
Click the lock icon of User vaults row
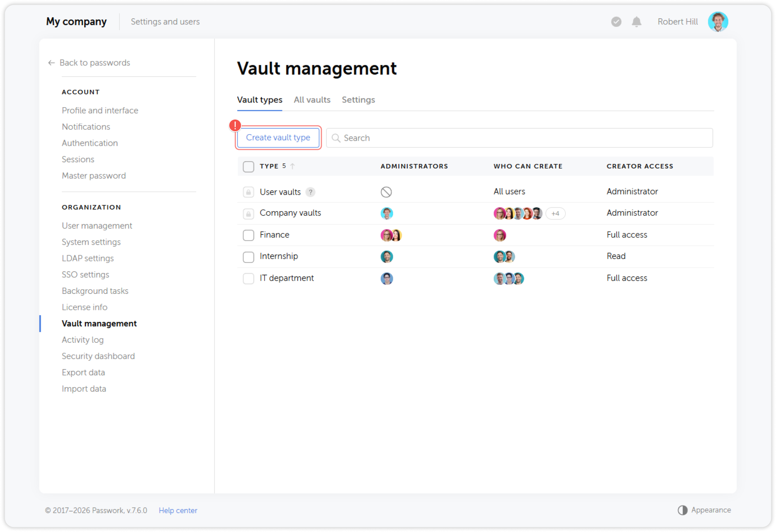click(248, 192)
